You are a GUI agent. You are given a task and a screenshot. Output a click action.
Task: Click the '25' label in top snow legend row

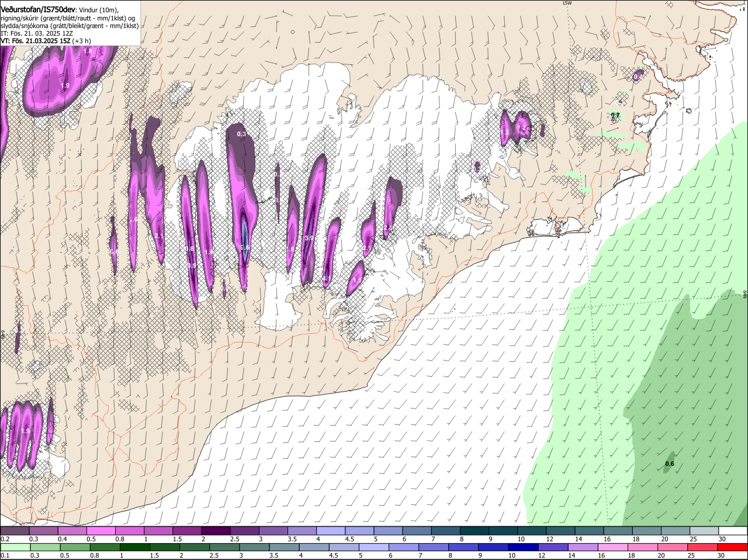pos(694,539)
